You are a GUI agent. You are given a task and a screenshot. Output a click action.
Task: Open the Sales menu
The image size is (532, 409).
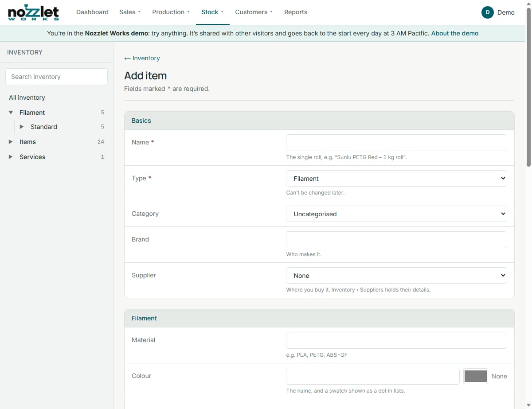point(130,12)
